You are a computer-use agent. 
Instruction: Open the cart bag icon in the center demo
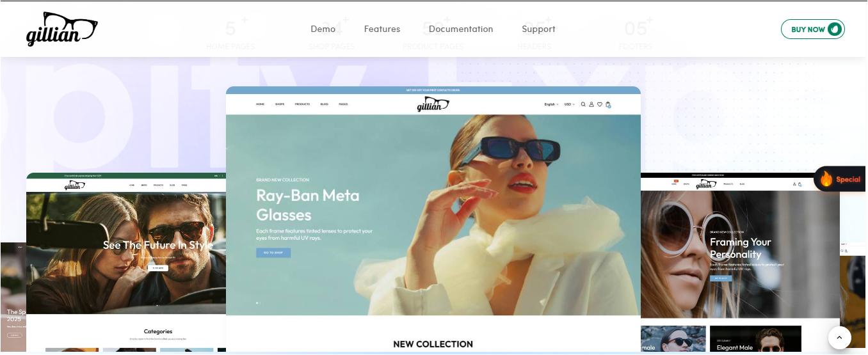coord(608,105)
